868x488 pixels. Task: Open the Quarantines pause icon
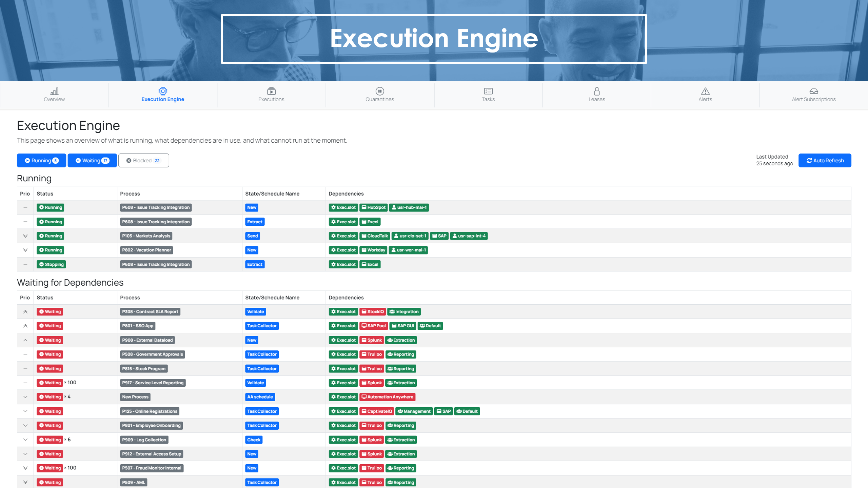pos(380,91)
